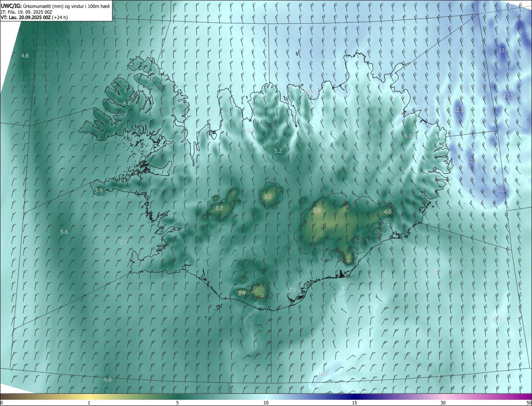This screenshot has width=532, height=406.
Task: Click the title text 'Úrkomumætti (mm) og vindur'
Action: [53, 6]
